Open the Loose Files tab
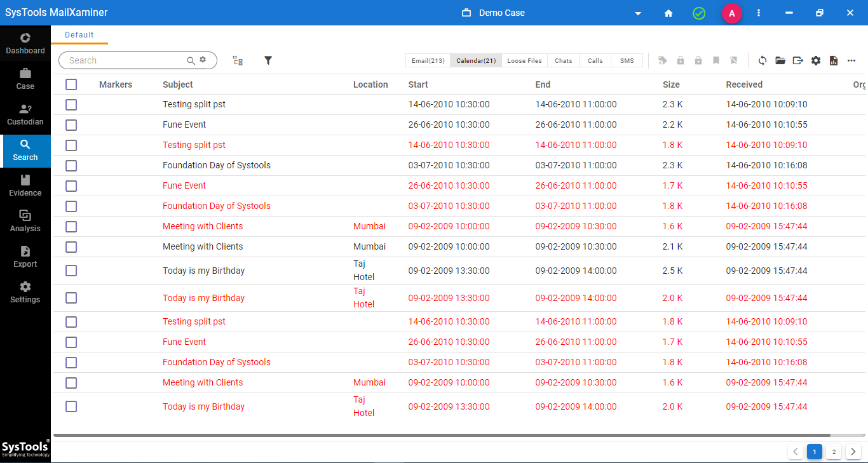Screen dimensions: 868x463 click(x=524, y=60)
